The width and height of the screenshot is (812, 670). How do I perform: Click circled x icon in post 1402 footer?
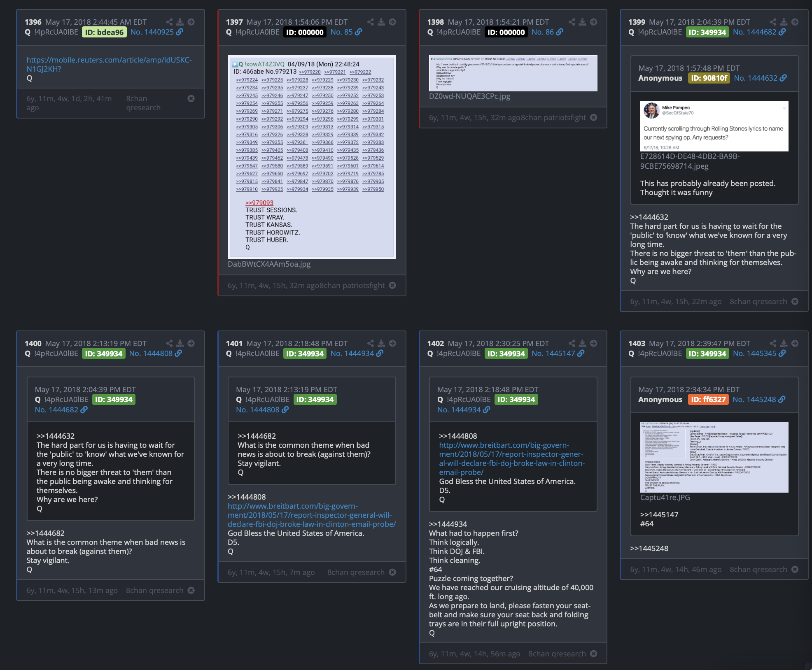coord(594,654)
